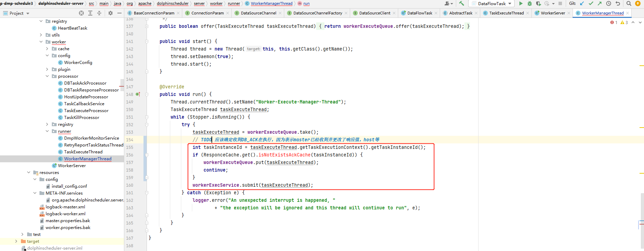This screenshot has height=251, width=644.
Task: Click the Rollback undo arrow icon
Action: coord(618,3)
